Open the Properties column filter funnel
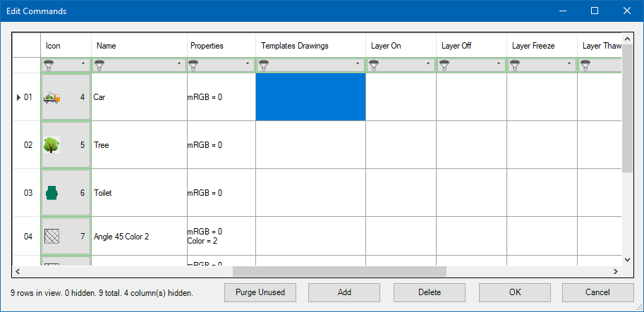This screenshot has width=644, height=312. click(194, 65)
